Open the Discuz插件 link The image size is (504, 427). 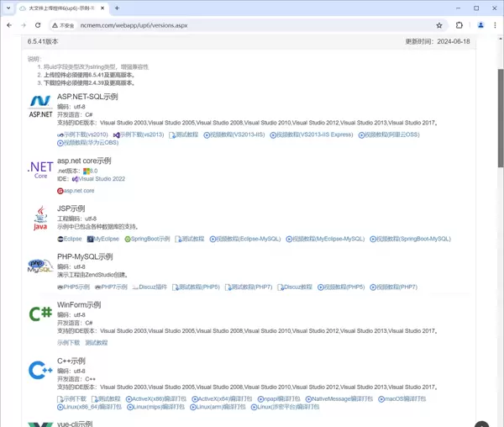click(151, 287)
